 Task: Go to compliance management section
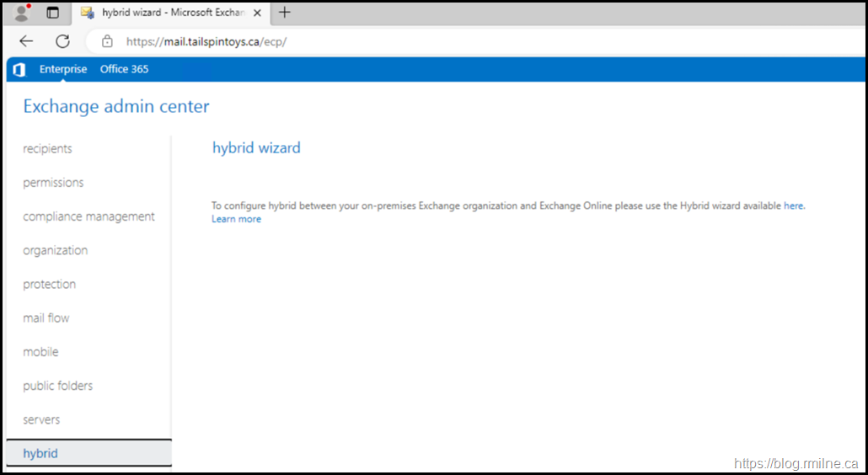coord(88,216)
